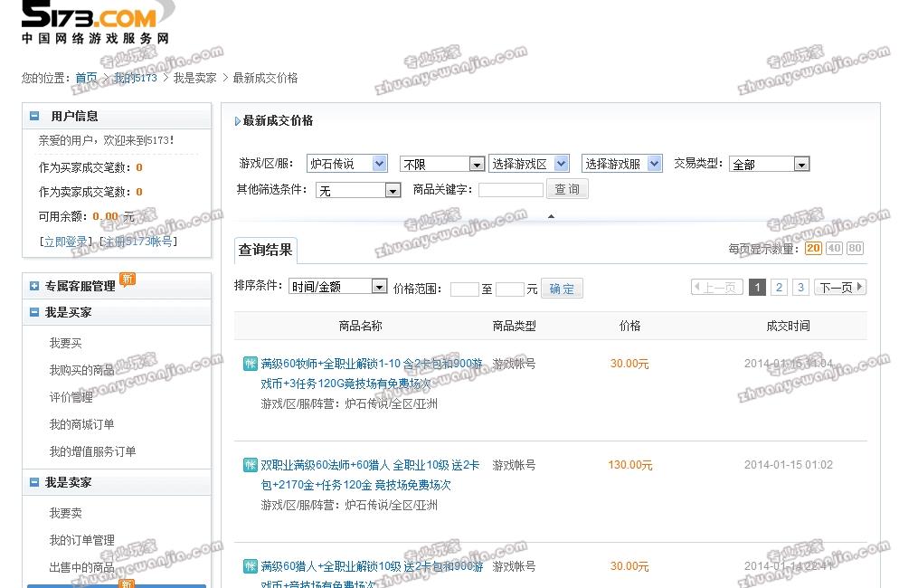This screenshot has height=588, width=899.
Task: Go to page 2
Action: (780, 287)
